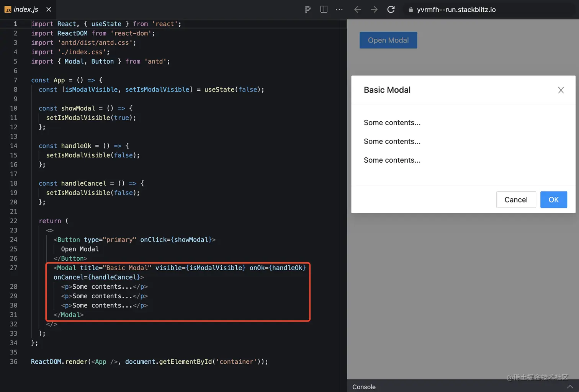The width and height of the screenshot is (579, 392).
Task: Click line number 7 in the gutter
Action: 15,80
